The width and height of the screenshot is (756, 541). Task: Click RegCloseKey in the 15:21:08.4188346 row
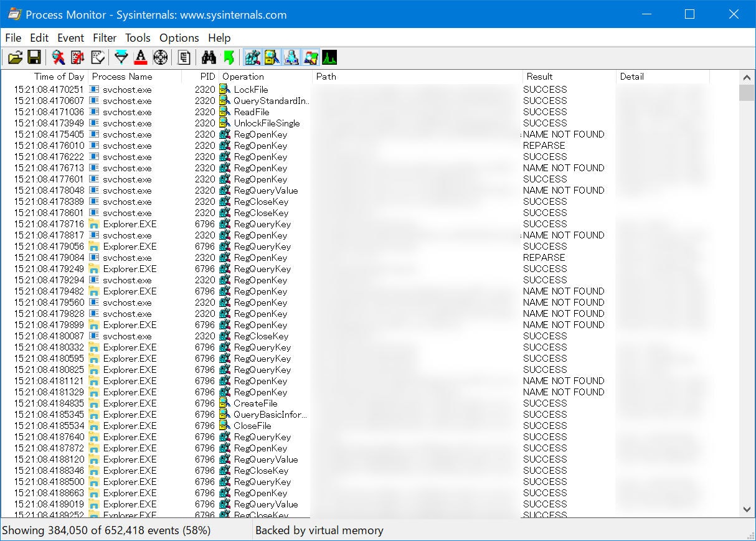click(x=262, y=471)
